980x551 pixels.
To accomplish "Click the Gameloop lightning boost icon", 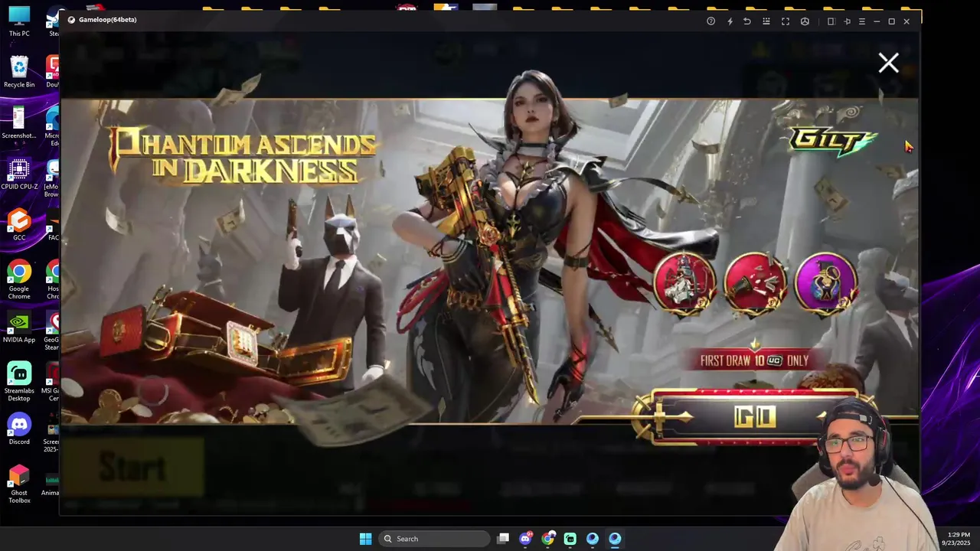I will coord(730,21).
